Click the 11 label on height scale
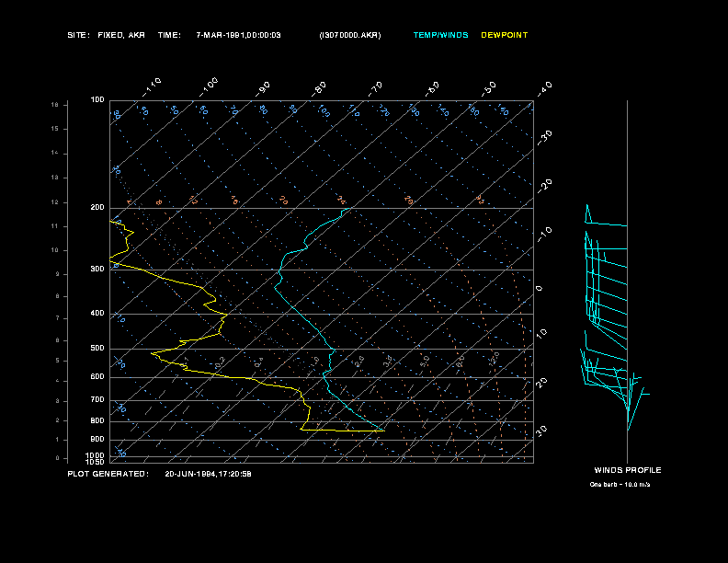 point(55,226)
